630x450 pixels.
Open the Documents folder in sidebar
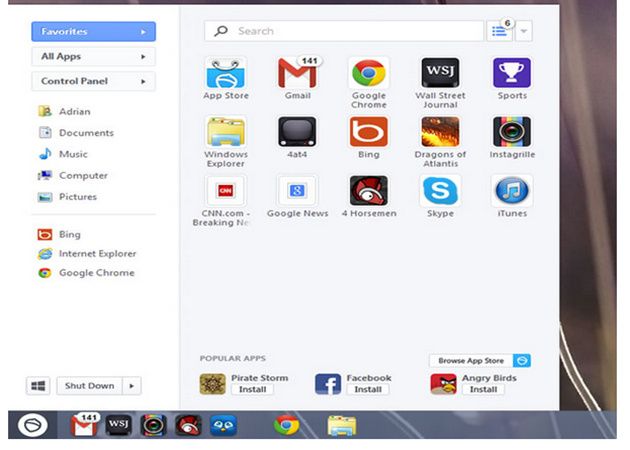[x=86, y=133]
